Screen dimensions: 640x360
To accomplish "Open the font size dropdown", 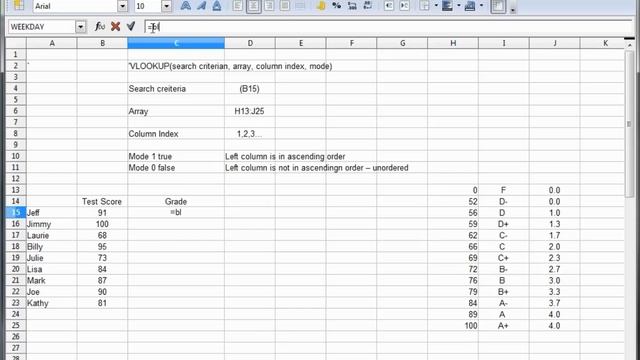I will (166, 6).
